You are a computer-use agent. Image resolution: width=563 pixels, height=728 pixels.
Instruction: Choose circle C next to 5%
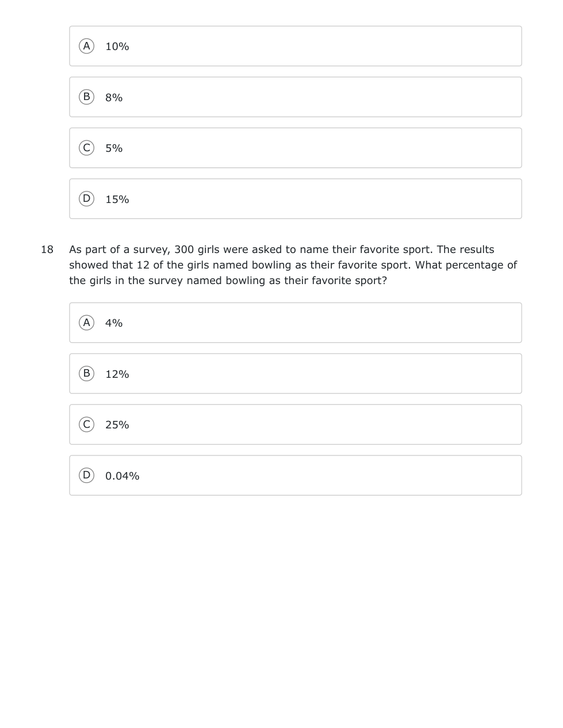click(86, 148)
